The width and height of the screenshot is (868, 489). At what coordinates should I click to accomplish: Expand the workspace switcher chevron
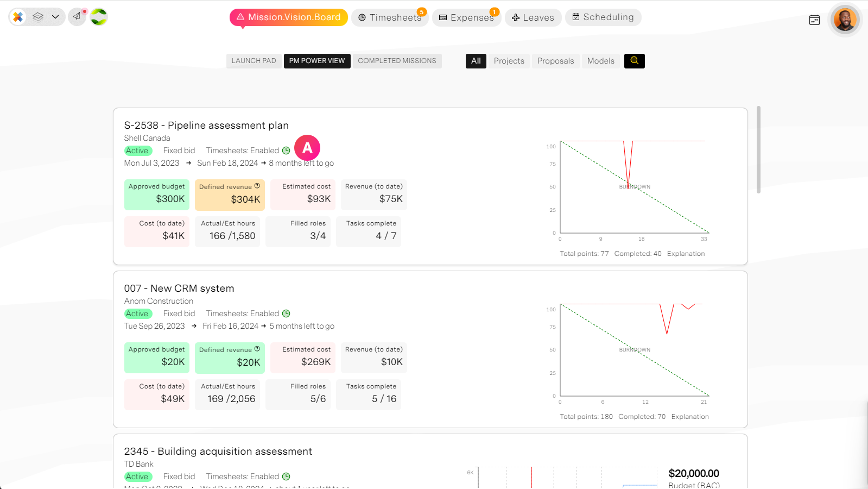[55, 17]
